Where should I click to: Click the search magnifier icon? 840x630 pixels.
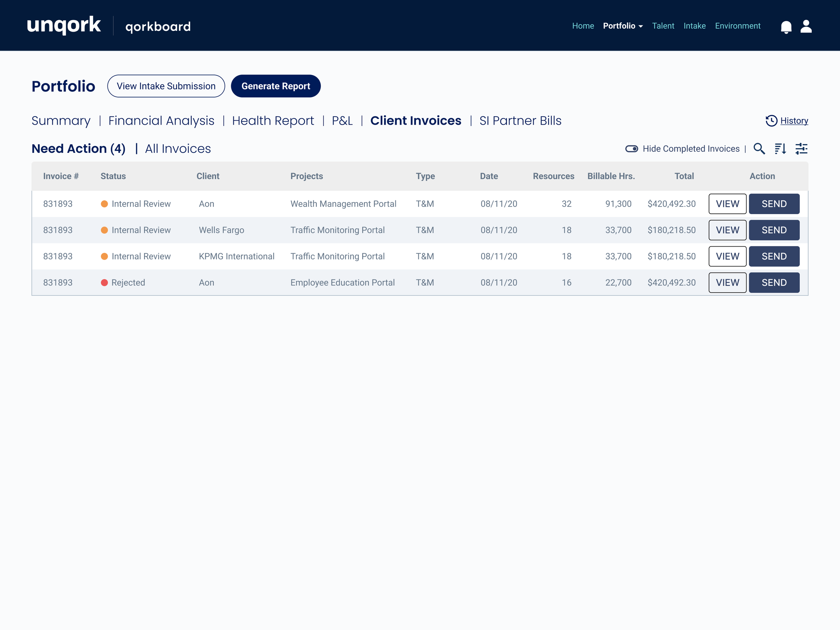[x=759, y=149]
